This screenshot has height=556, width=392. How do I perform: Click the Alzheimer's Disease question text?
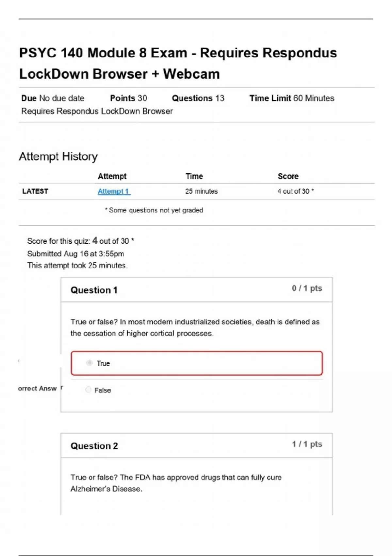coord(176,483)
